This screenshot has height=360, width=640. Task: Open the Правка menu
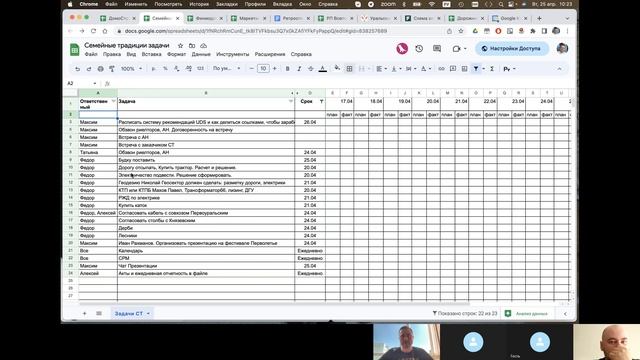112,54
